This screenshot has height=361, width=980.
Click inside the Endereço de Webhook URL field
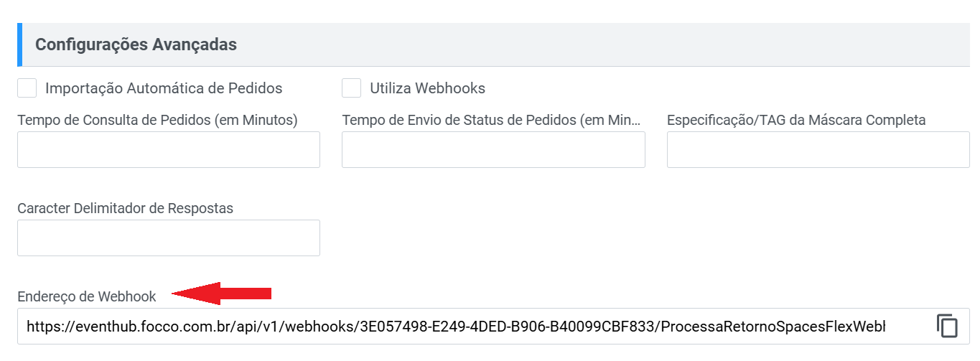pos(474,327)
